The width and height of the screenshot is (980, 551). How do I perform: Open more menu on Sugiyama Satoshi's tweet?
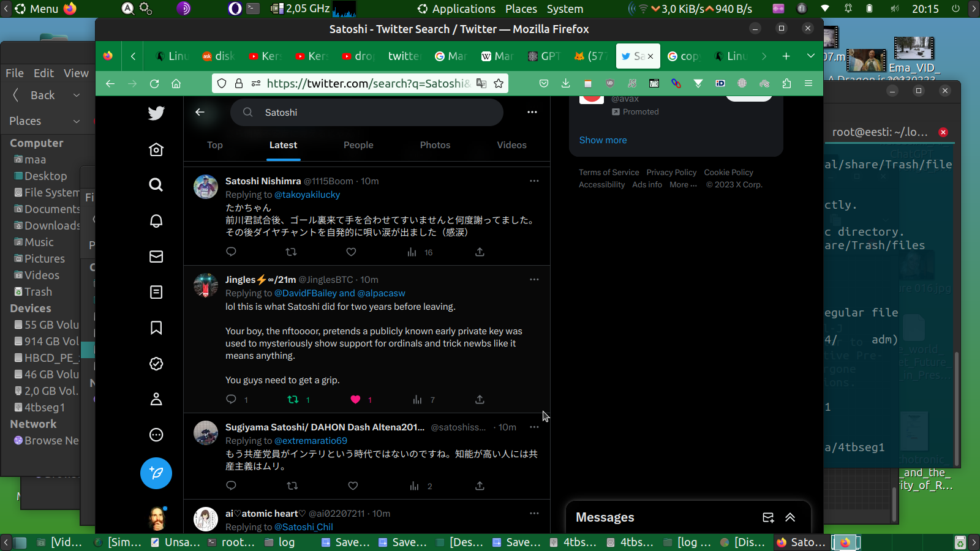click(534, 427)
